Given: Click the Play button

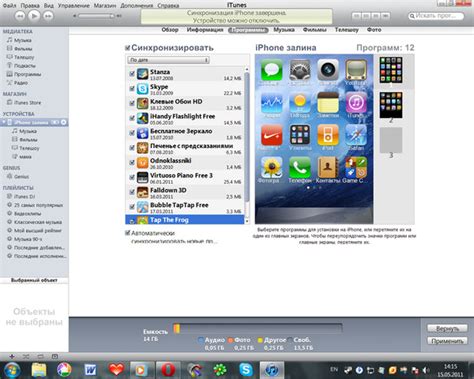Looking at the screenshot, I should 34,16.
